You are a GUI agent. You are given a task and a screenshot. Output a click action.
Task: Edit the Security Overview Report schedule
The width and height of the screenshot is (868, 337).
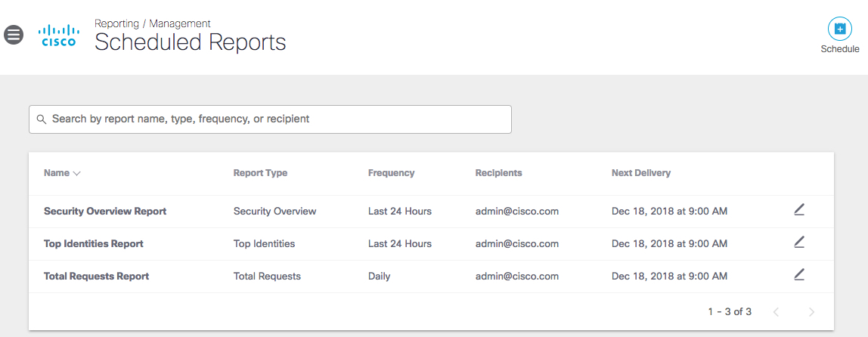click(x=799, y=210)
